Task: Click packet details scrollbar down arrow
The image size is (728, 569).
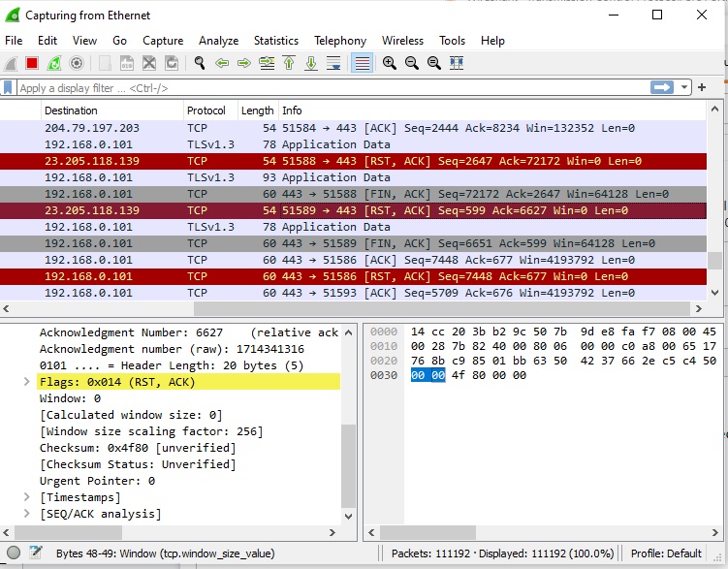Action: [x=349, y=516]
